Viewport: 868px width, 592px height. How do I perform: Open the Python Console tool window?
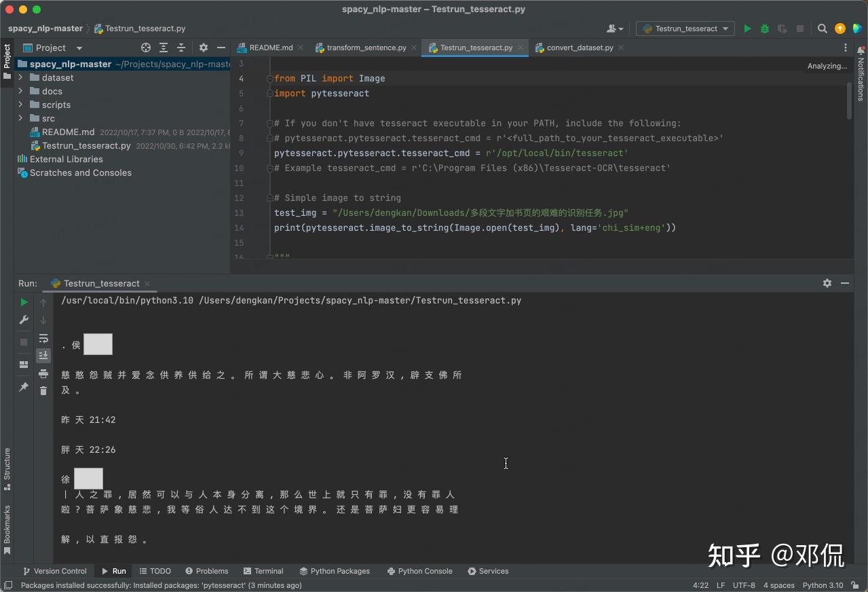coord(419,571)
